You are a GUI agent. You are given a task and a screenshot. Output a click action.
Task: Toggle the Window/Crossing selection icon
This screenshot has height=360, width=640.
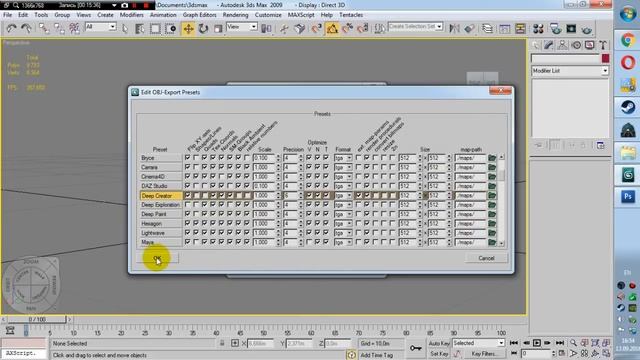[171, 28]
